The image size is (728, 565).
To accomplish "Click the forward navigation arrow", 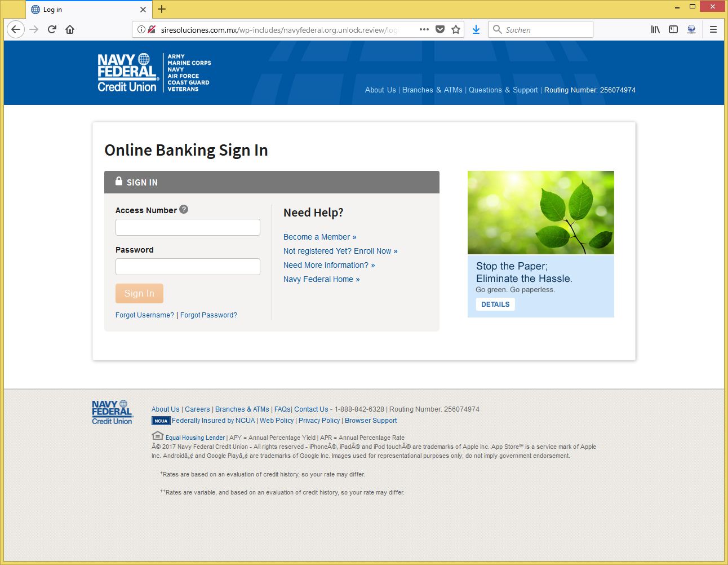I will click(x=34, y=29).
